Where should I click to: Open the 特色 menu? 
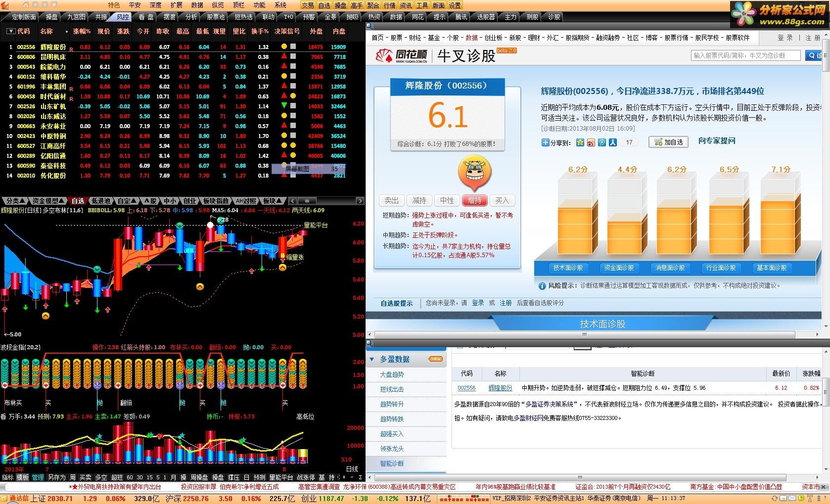pyautogui.click(x=114, y=5)
